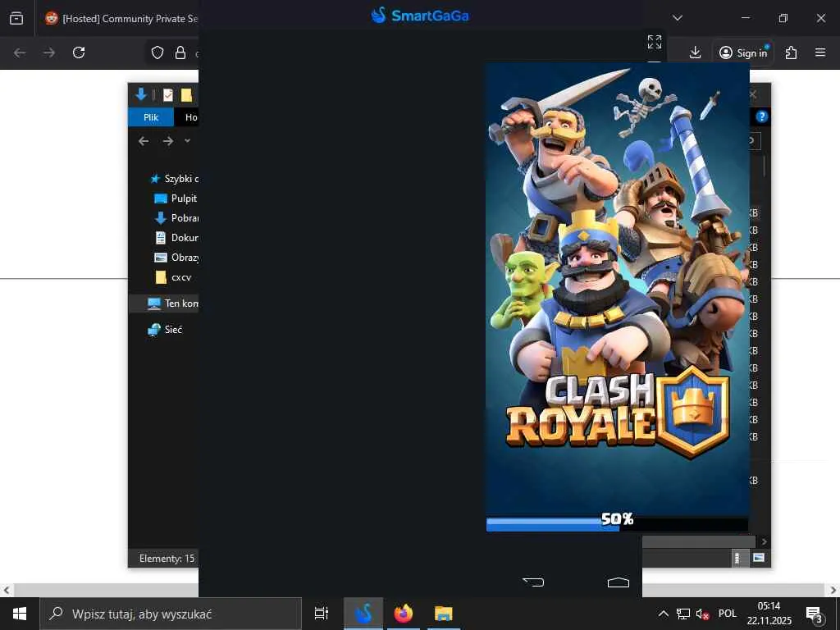Viewport: 840px width, 630px height.
Task: Select Hosted Community Private Server tab
Action: (121, 18)
